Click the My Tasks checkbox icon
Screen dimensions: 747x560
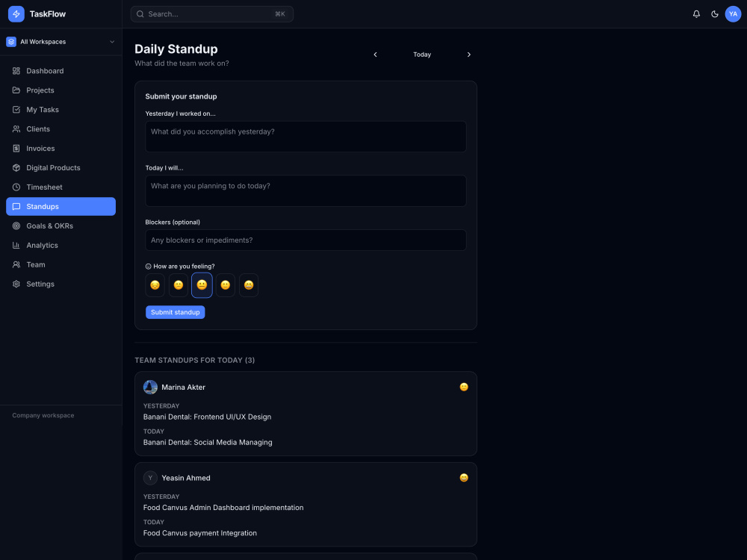pyautogui.click(x=16, y=110)
